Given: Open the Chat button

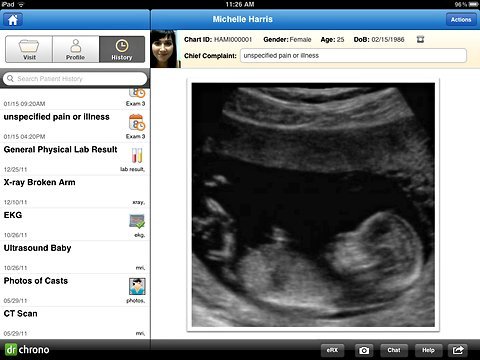Looking at the screenshot, I should point(394,350).
